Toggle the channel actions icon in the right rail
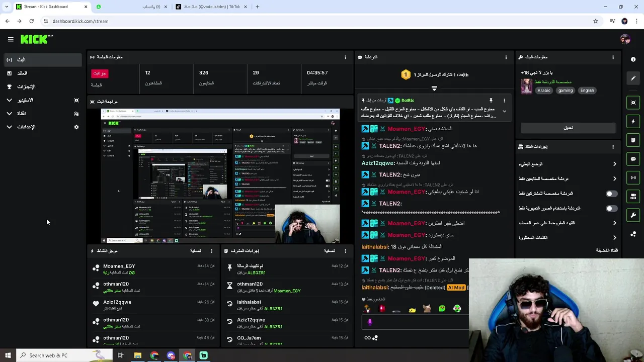Screen dimensions: 644x362 (633, 196)
